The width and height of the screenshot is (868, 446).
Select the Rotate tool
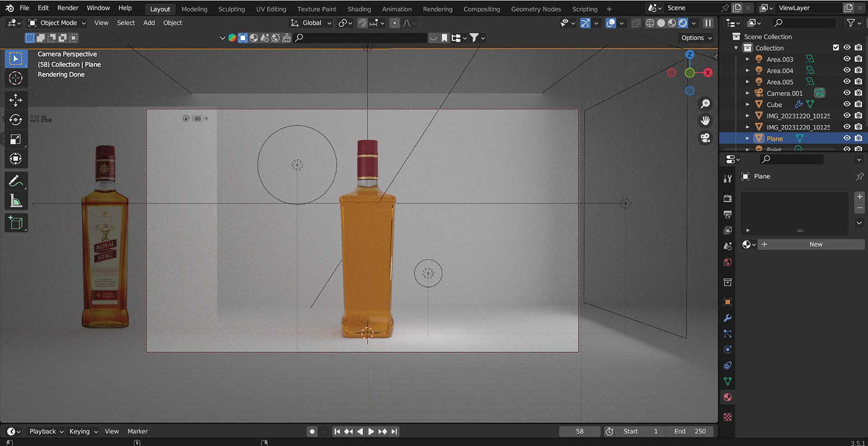16,120
